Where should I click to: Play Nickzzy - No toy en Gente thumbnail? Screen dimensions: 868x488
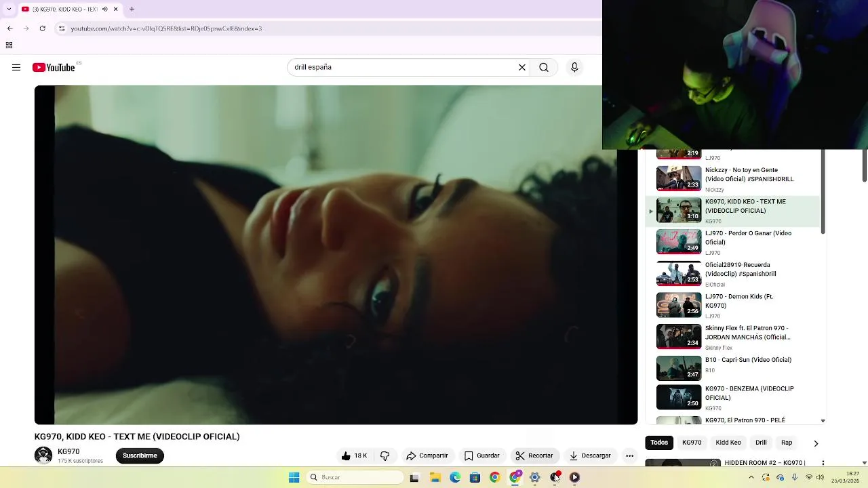(679, 178)
